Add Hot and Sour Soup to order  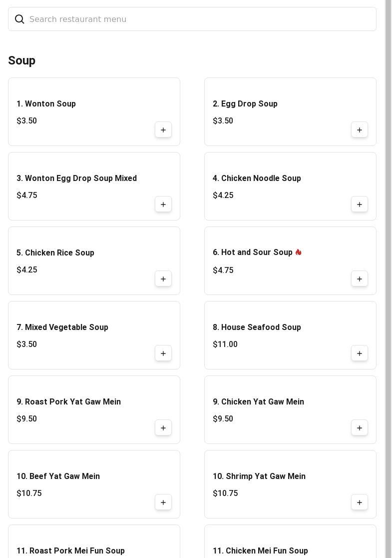tap(360, 279)
